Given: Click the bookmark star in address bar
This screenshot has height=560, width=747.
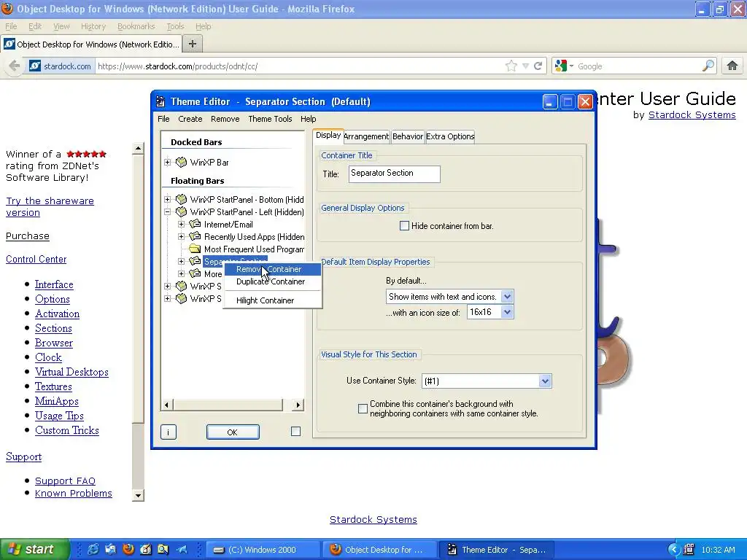Looking at the screenshot, I should pos(511,66).
